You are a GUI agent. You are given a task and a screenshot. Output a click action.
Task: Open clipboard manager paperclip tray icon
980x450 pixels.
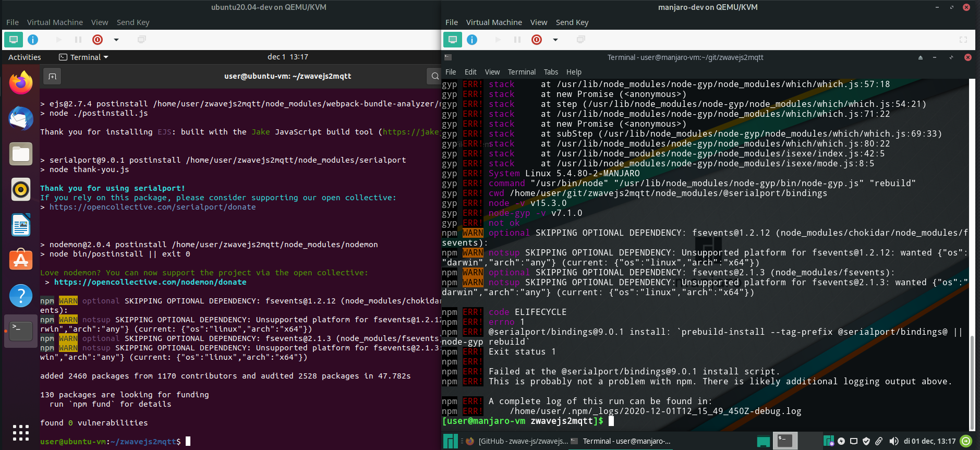point(879,441)
